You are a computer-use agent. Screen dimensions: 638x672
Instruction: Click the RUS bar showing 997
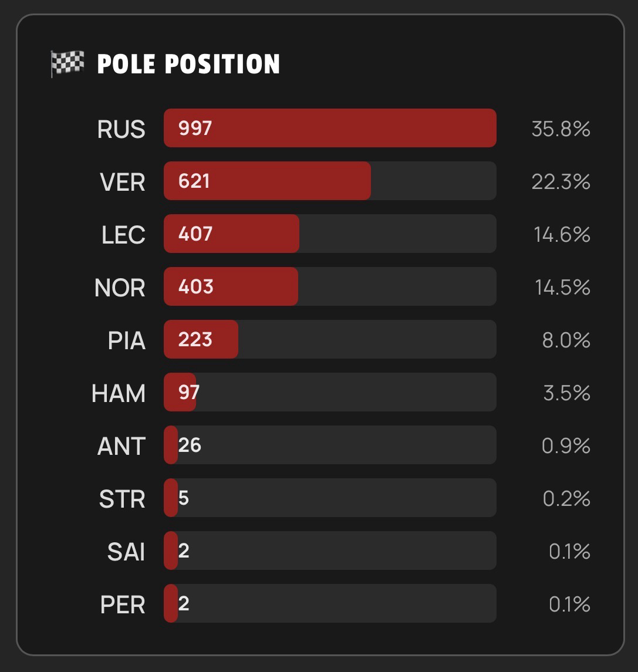click(330, 128)
